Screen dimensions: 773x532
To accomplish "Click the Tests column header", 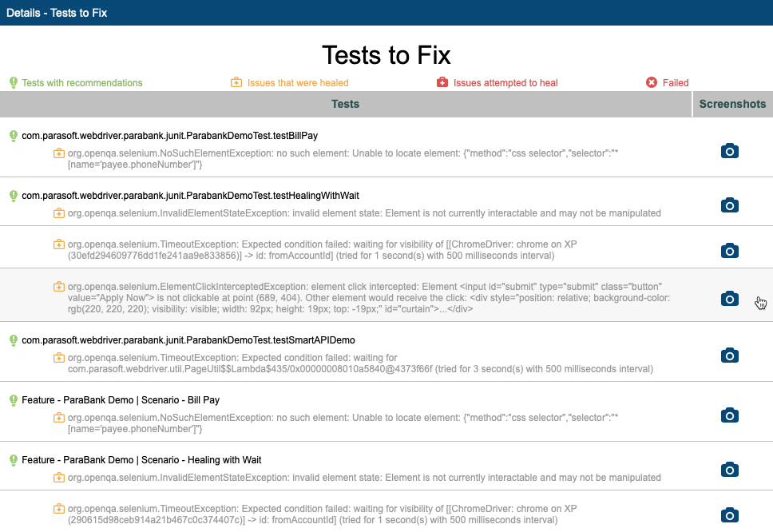I will pyautogui.click(x=346, y=104).
